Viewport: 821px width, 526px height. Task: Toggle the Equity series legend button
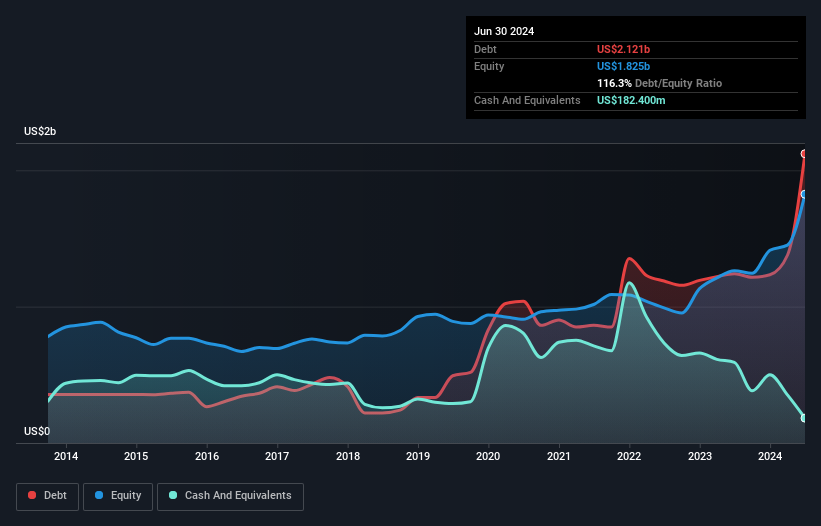click(118, 496)
